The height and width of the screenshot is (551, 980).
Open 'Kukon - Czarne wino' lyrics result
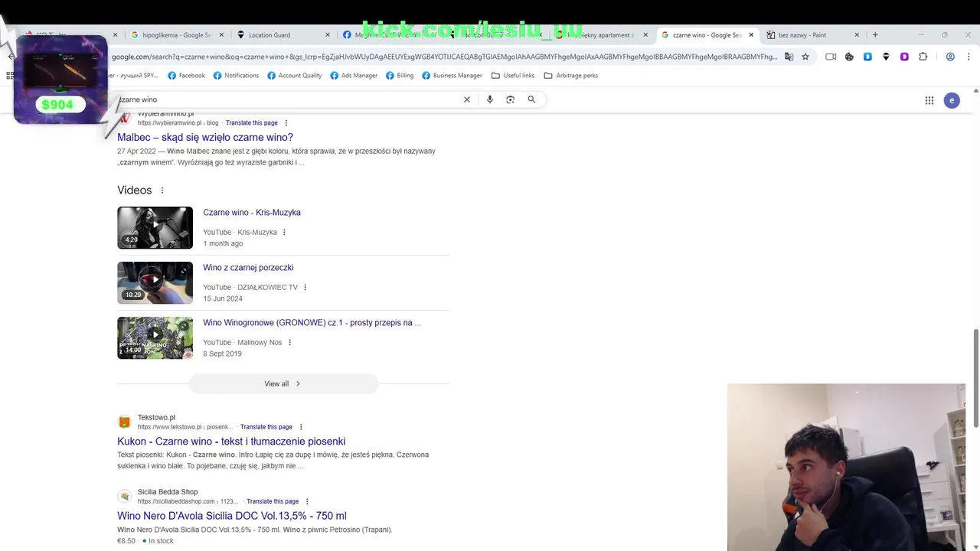pyautogui.click(x=231, y=442)
